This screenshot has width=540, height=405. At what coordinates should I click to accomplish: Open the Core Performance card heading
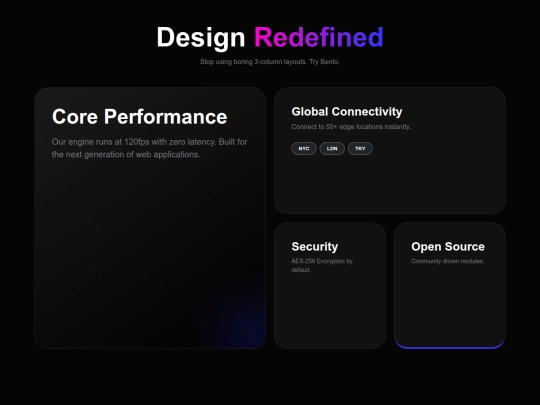point(139,116)
